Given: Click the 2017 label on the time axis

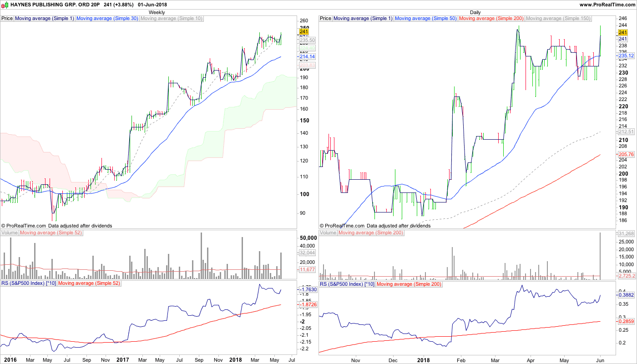Looking at the screenshot, I should click(x=122, y=360).
